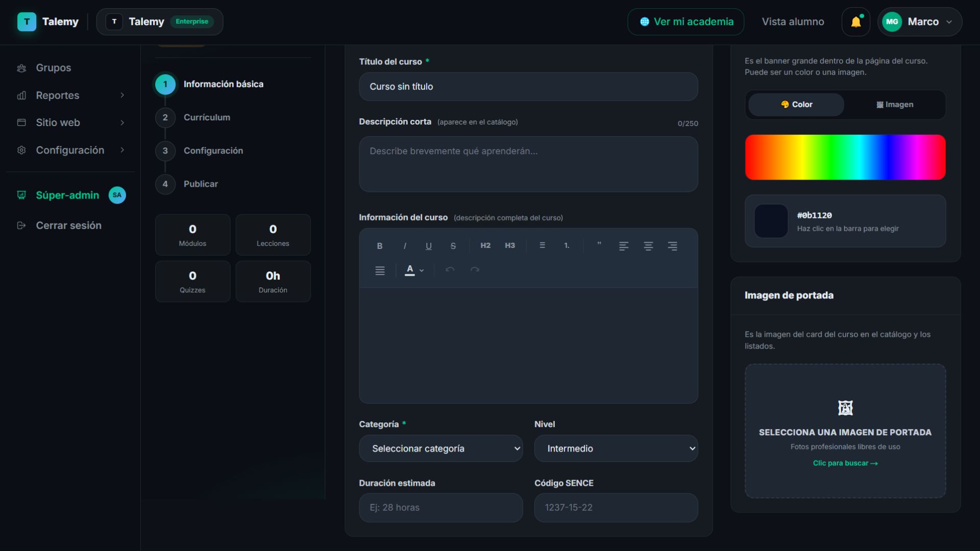Image resolution: width=980 pixels, height=551 pixels.
Task: Click the Título del curso field
Action: pyautogui.click(x=528, y=87)
